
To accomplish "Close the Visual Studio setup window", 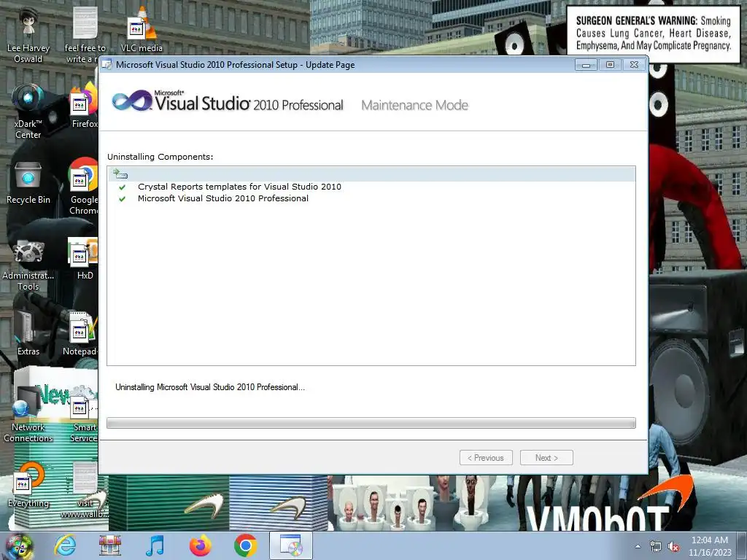I will (634, 65).
